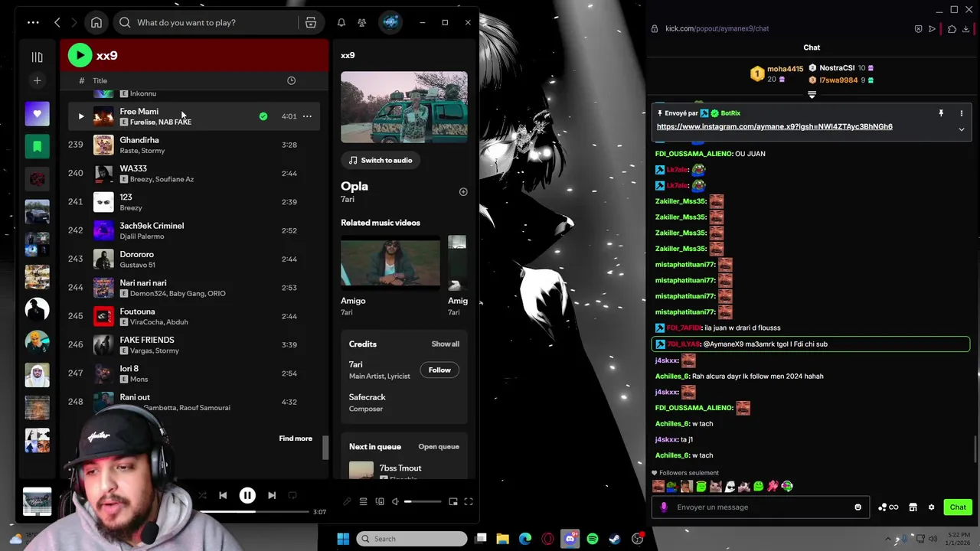This screenshot has height=551, width=980.
Task: Open Friend Activity icon
Action: coord(361,22)
